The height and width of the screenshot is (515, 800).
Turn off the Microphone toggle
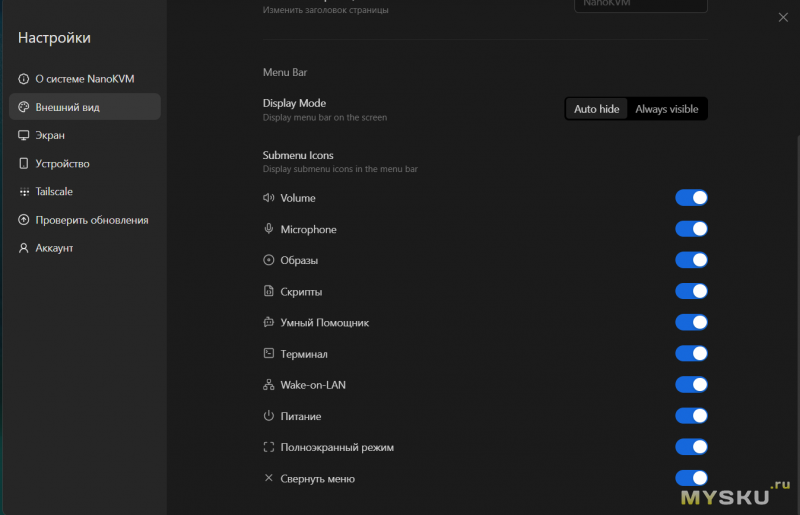[x=691, y=229]
